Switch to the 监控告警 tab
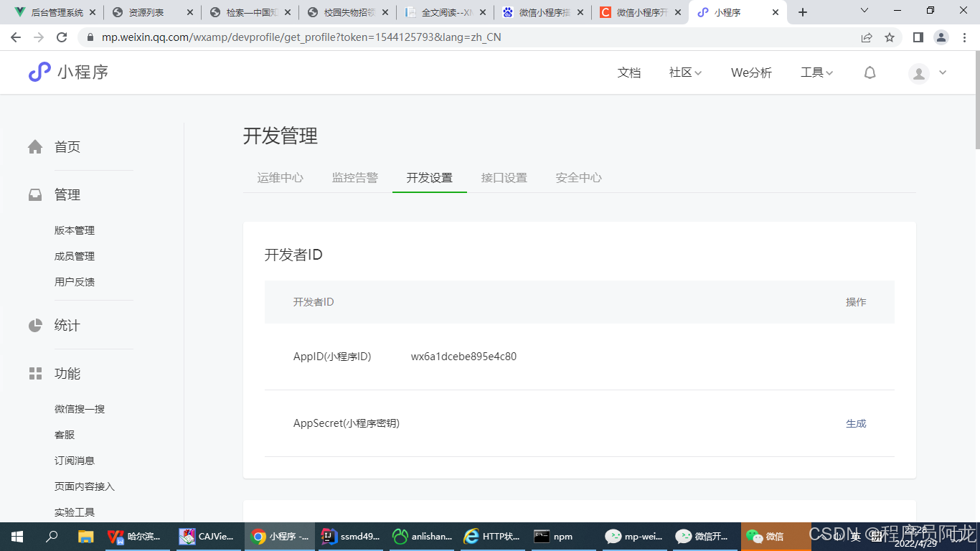The height and width of the screenshot is (551, 980). (x=355, y=178)
